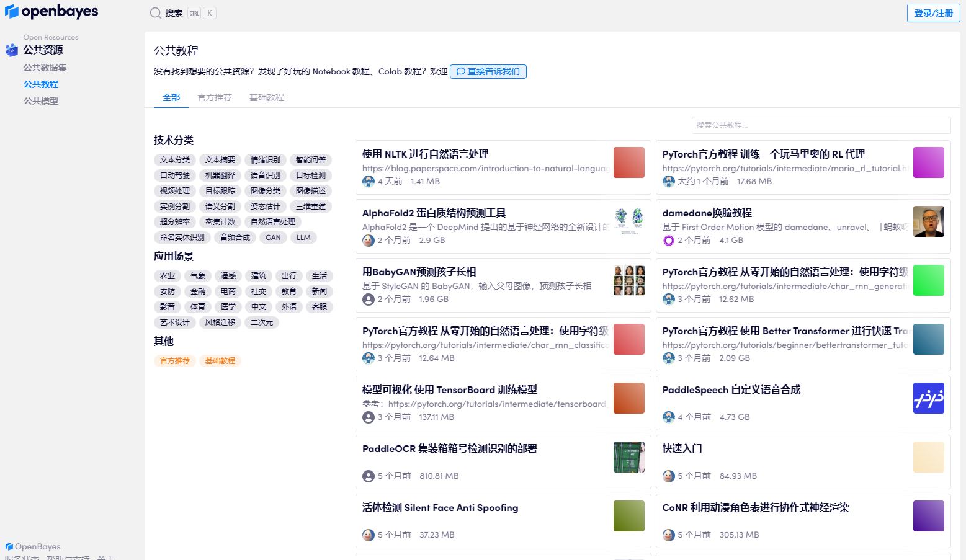Viewport: 966px width, 560px height.
Task: Filter by the 自动驾驶 tag
Action: tap(175, 176)
